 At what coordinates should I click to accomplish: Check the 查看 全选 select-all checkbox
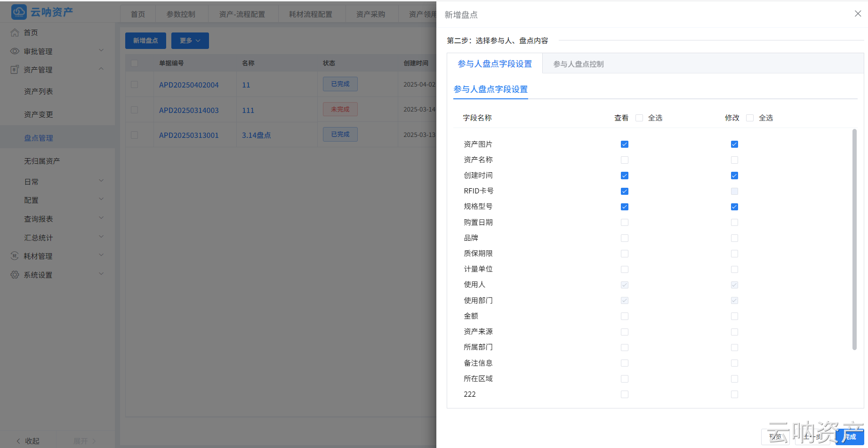coord(639,118)
